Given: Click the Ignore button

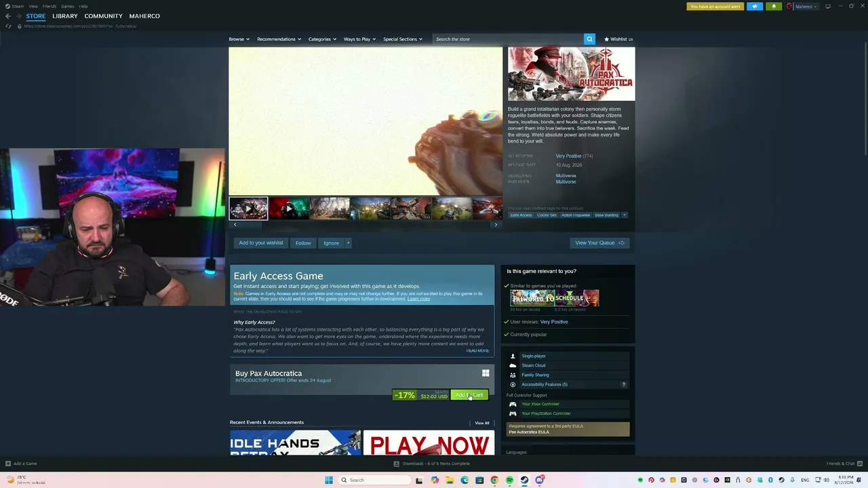Looking at the screenshot, I should coord(331,243).
